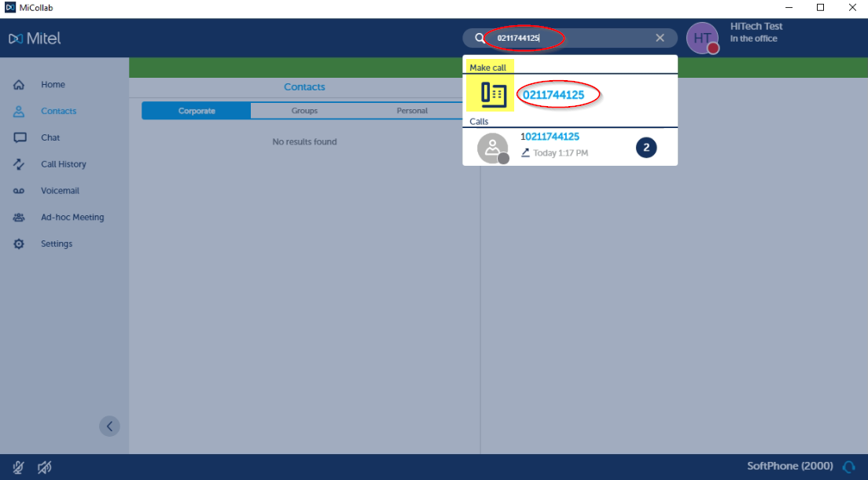
Task: Open SoftPhone (2000) device selector
Action: [x=789, y=467]
